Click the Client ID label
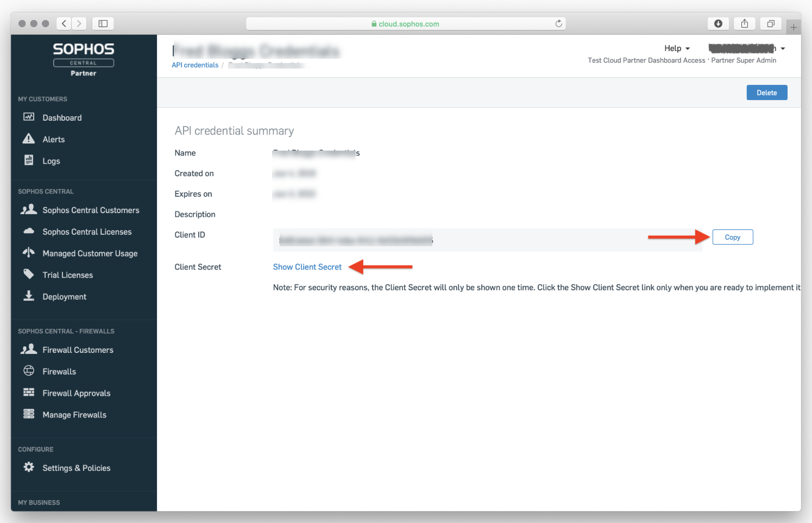 click(190, 235)
